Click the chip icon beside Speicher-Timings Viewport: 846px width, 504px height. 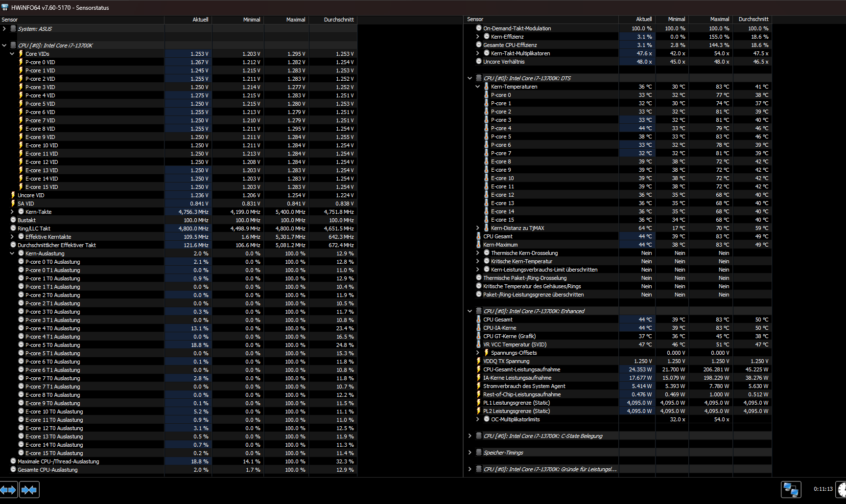(479, 453)
